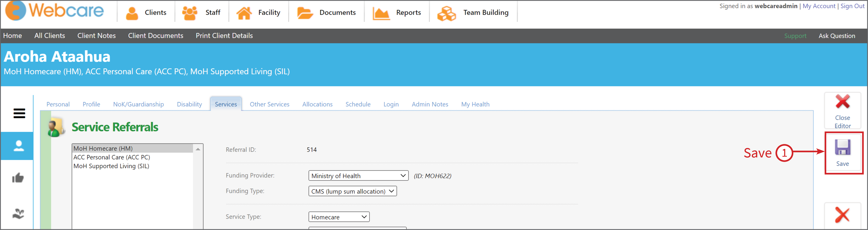Open the Facility house icon
This screenshot has height=230, width=868.
244,13
